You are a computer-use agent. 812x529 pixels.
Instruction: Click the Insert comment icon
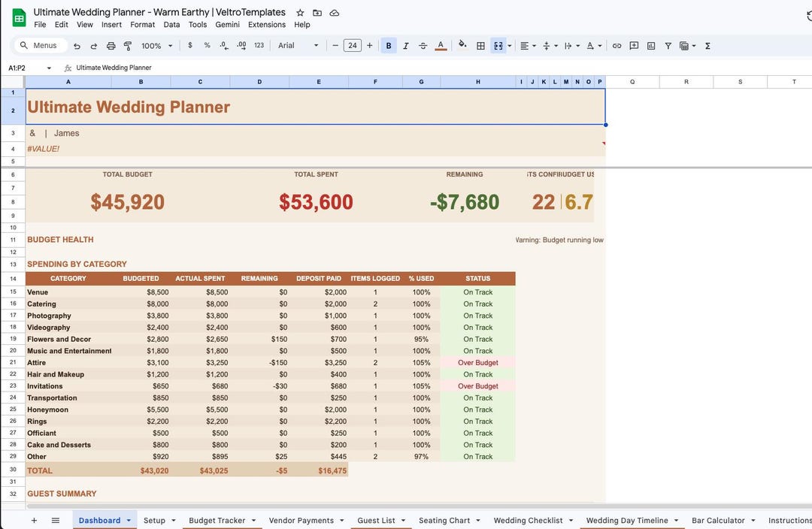click(634, 46)
